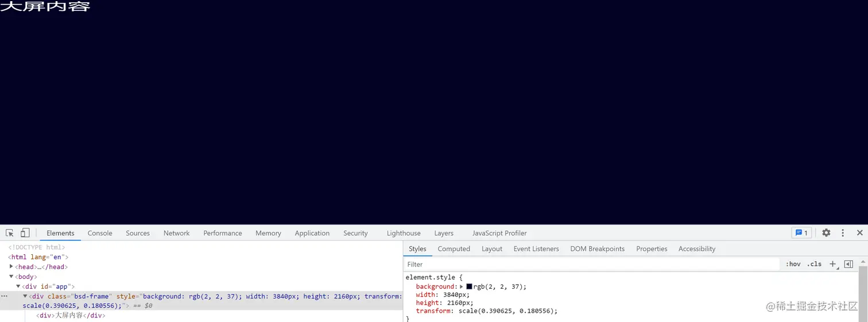
Task: Select the Styles sidebar tab
Action: point(417,249)
